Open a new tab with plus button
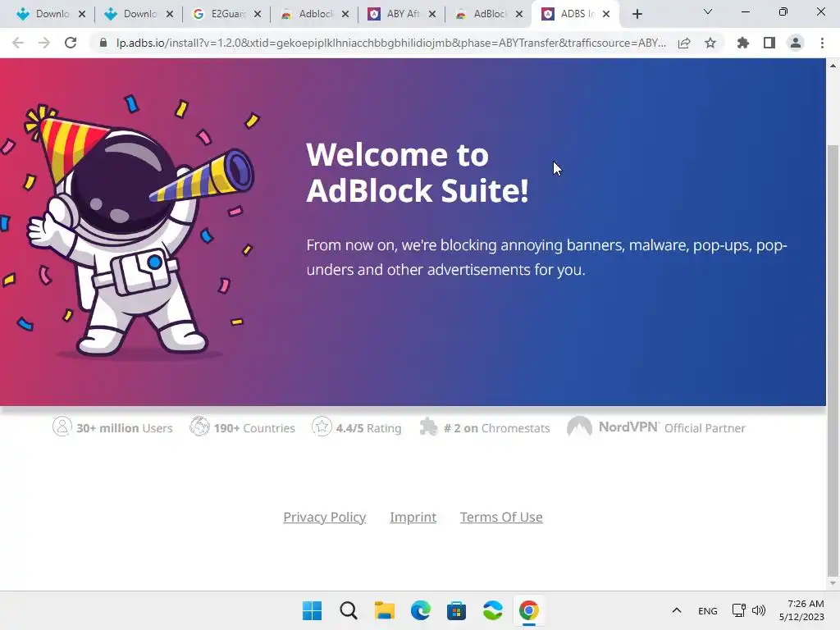The width and height of the screenshot is (840, 630). tap(637, 14)
